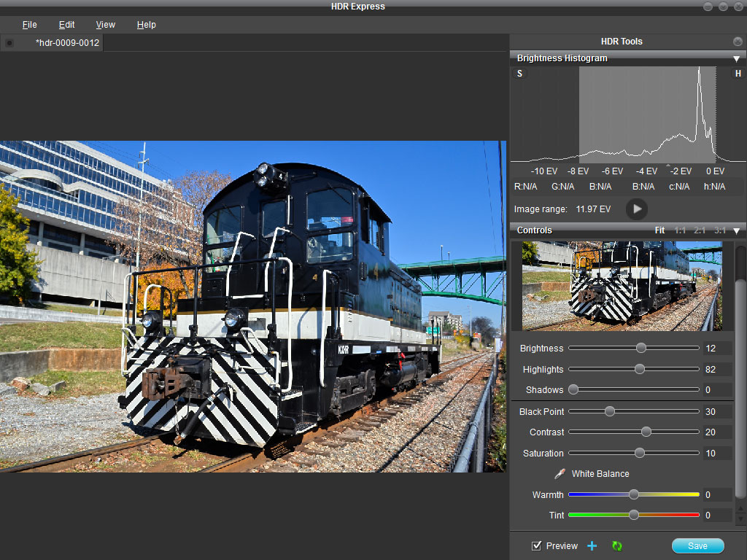The height and width of the screenshot is (560, 747).
Task: Set the preview zoom to Fit
Action: (659, 230)
